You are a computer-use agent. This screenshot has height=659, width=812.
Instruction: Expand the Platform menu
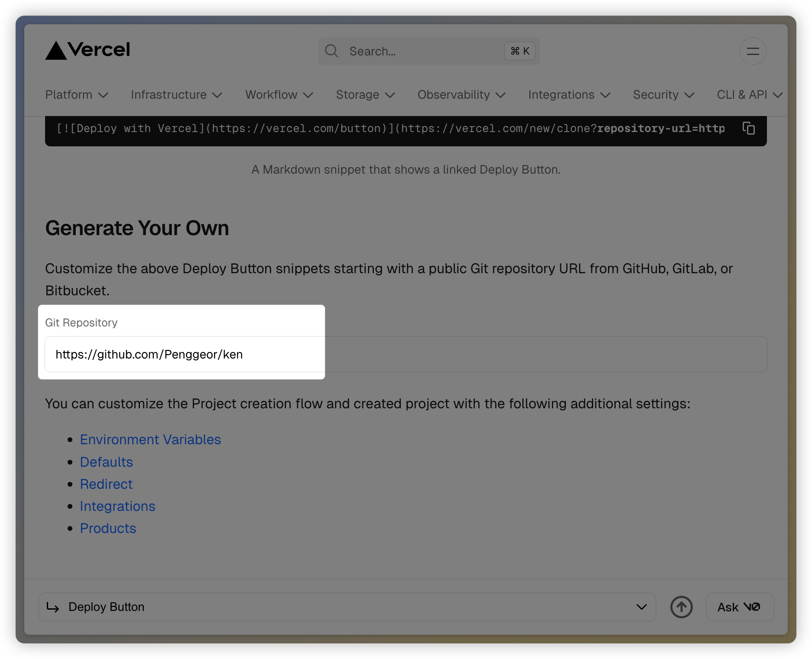point(77,95)
